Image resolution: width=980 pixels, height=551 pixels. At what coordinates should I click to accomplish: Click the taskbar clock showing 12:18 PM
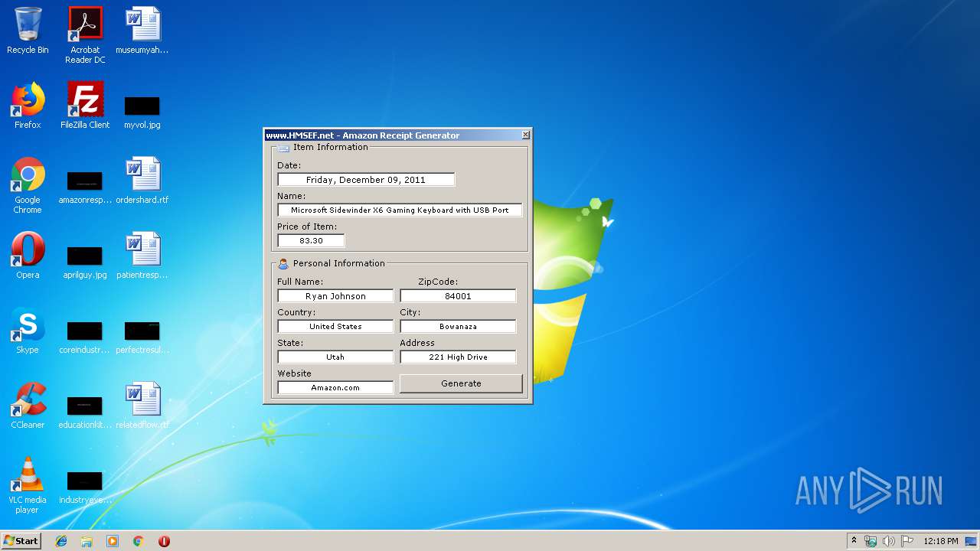[941, 541]
